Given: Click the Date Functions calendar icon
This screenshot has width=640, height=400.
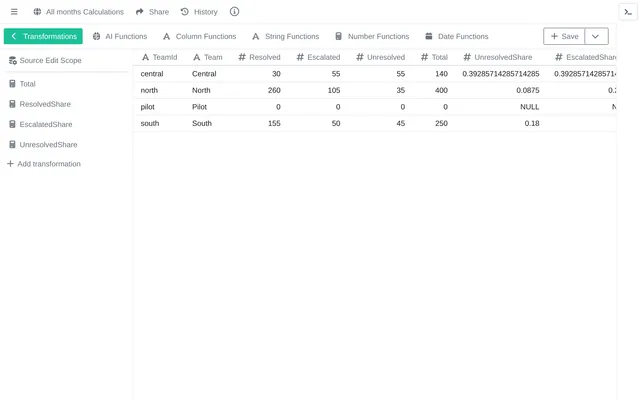Looking at the screenshot, I should click(x=429, y=36).
